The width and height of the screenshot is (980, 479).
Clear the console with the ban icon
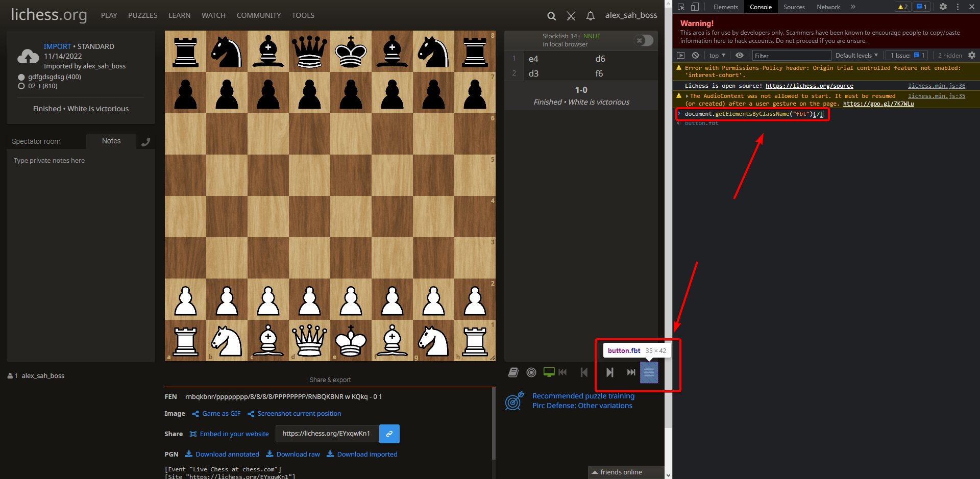(695, 55)
